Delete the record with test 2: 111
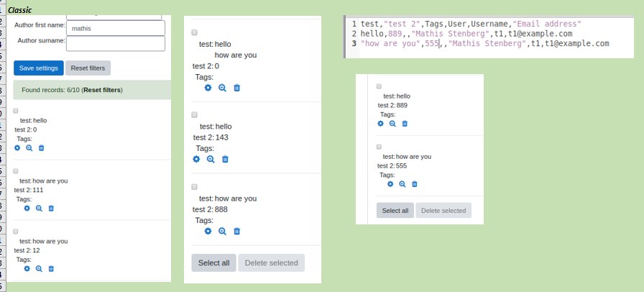The image size is (644, 292). pyautogui.click(x=51, y=208)
